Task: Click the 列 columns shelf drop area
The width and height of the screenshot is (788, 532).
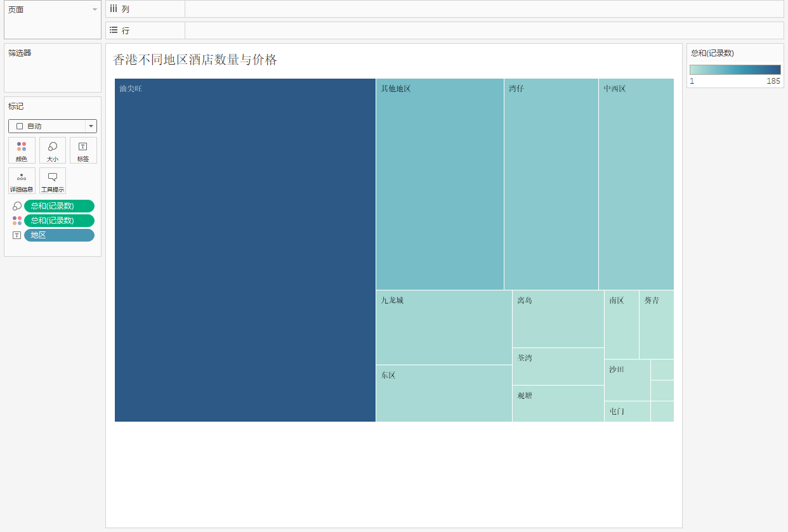Action: coord(484,9)
